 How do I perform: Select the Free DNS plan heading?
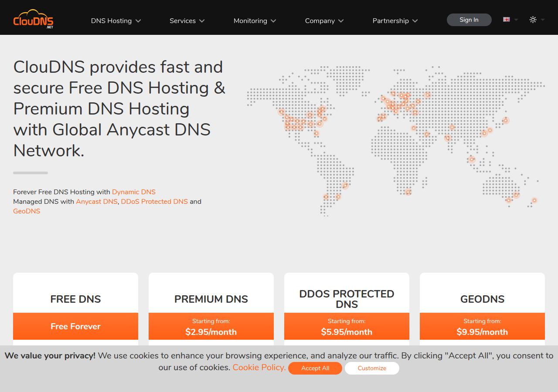(x=75, y=299)
